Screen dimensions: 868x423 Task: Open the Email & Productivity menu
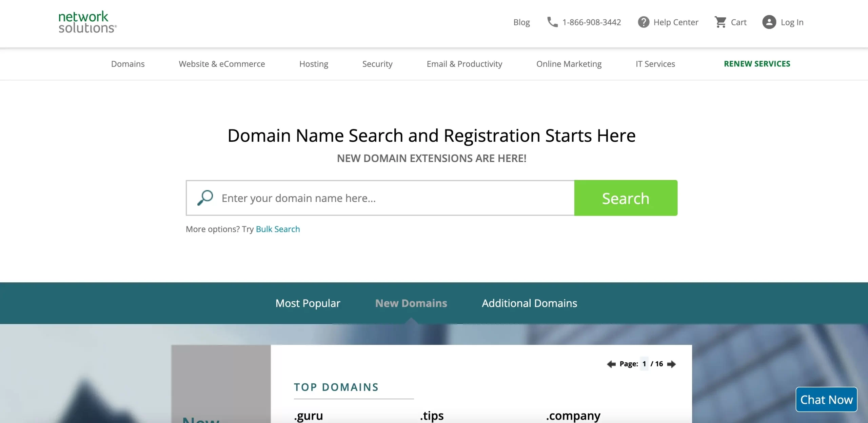coord(464,64)
